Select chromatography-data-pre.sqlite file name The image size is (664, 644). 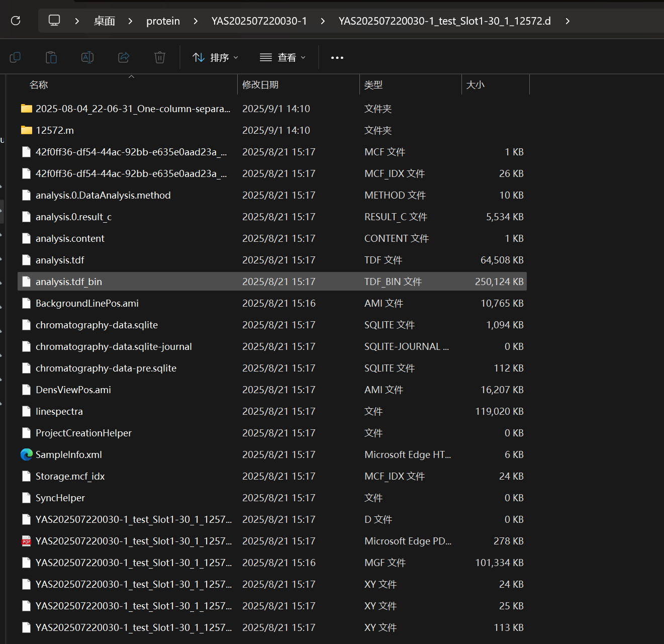[106, 368]
